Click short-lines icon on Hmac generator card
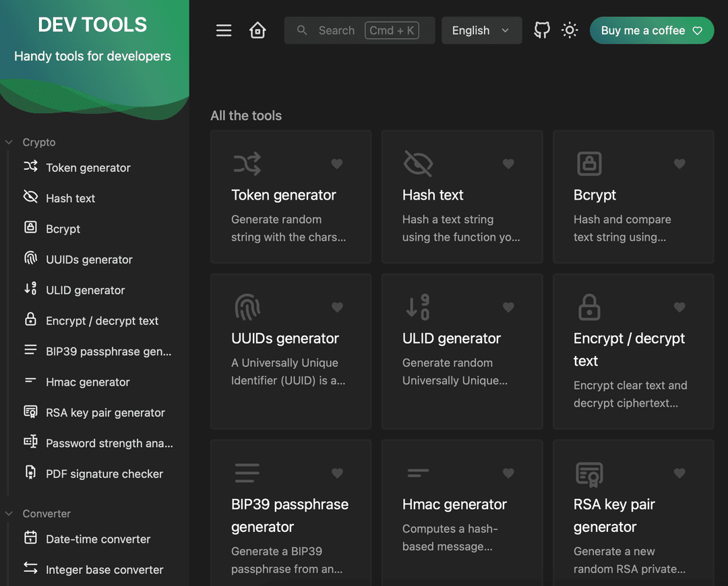Viewport: 728px width, 586px height. [418, 473]
